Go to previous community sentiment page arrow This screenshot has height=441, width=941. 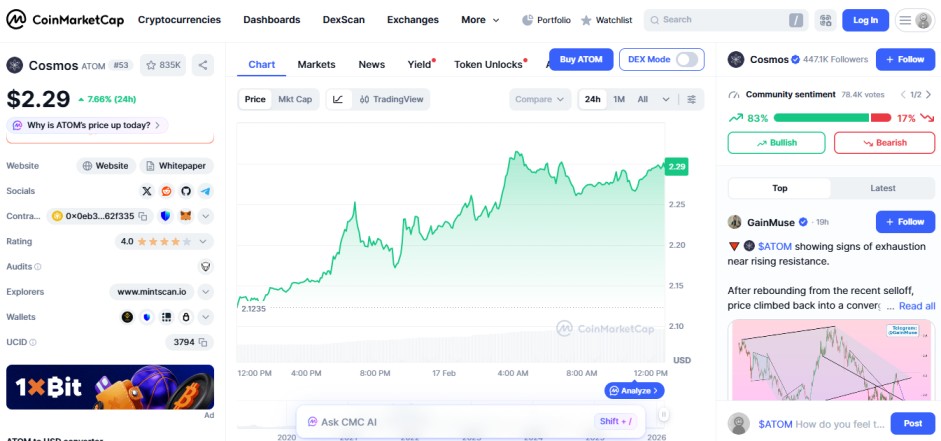click(x=903, y=94)
